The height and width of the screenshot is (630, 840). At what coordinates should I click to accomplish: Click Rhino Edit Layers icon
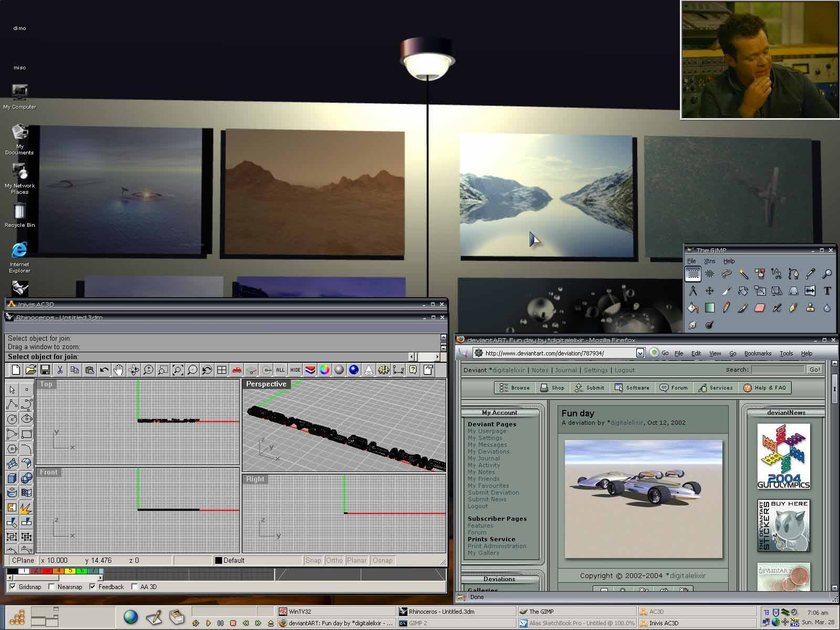pyautogui.click(x=310, y=370)
